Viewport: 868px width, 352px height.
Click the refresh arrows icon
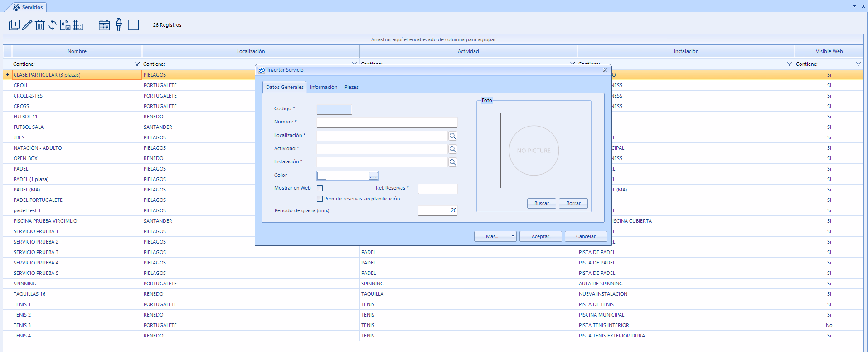coord(53,25)
